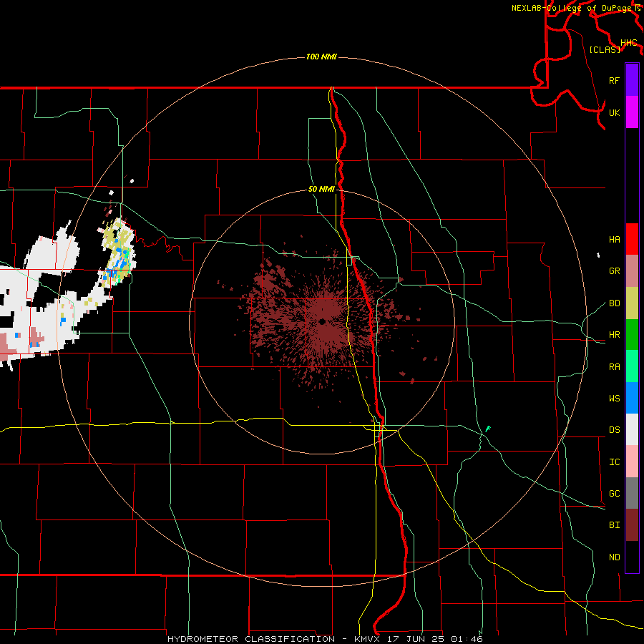Select the GR salmon legend swatch

632,271
